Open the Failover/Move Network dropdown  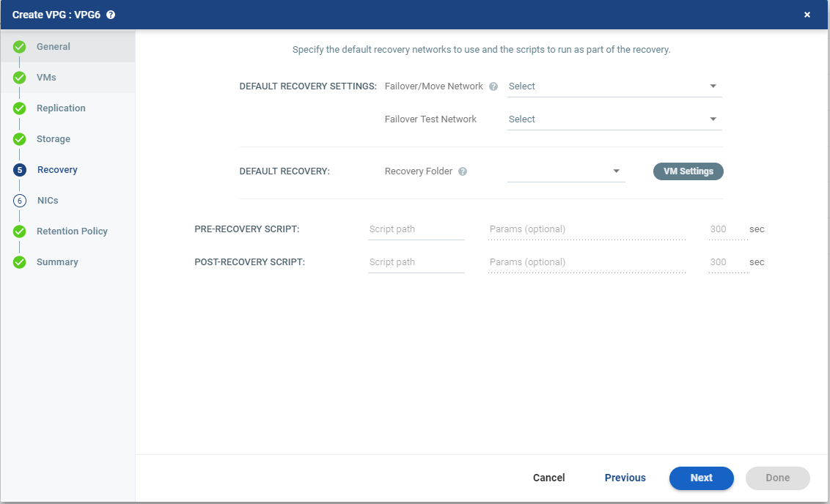(x=614, y=86)
